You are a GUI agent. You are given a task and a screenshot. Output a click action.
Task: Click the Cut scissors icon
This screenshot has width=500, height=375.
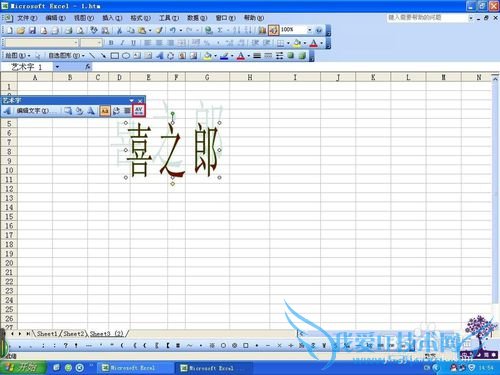(x=119, y=31)
